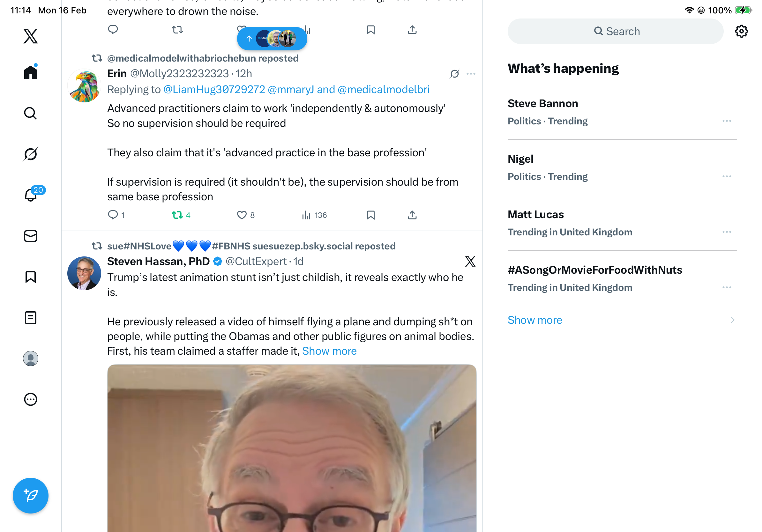Go to the Home tab
Viewport: 762px width, 532px height.
pyautogui.click(x=31, y=72)
